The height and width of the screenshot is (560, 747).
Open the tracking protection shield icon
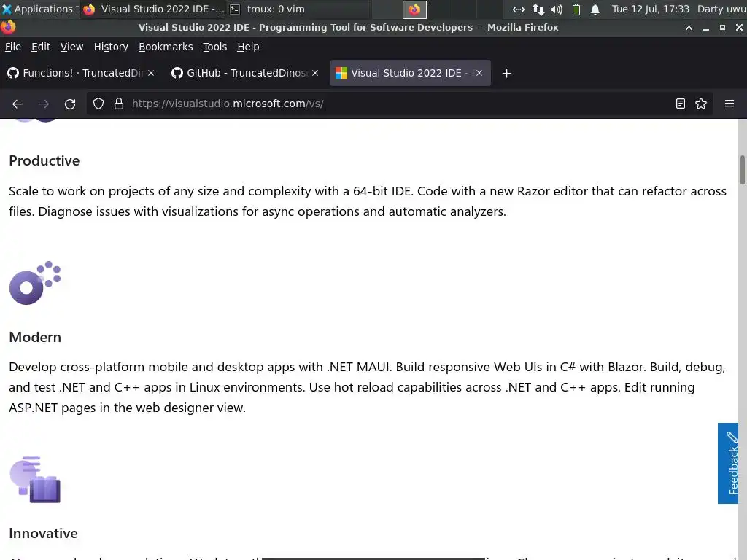point(98,104)
